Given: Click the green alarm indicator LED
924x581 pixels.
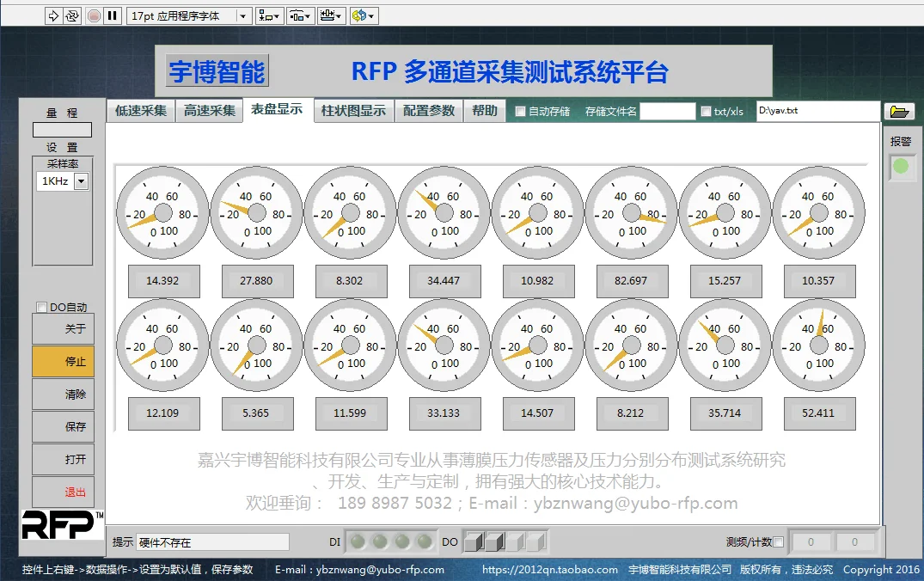Looking at the screenshot, I should point(901,166).
